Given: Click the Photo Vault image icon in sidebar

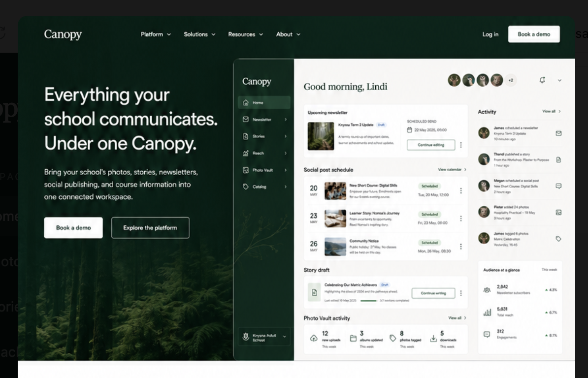Looking at the screenshot, I should pos(246,170).
